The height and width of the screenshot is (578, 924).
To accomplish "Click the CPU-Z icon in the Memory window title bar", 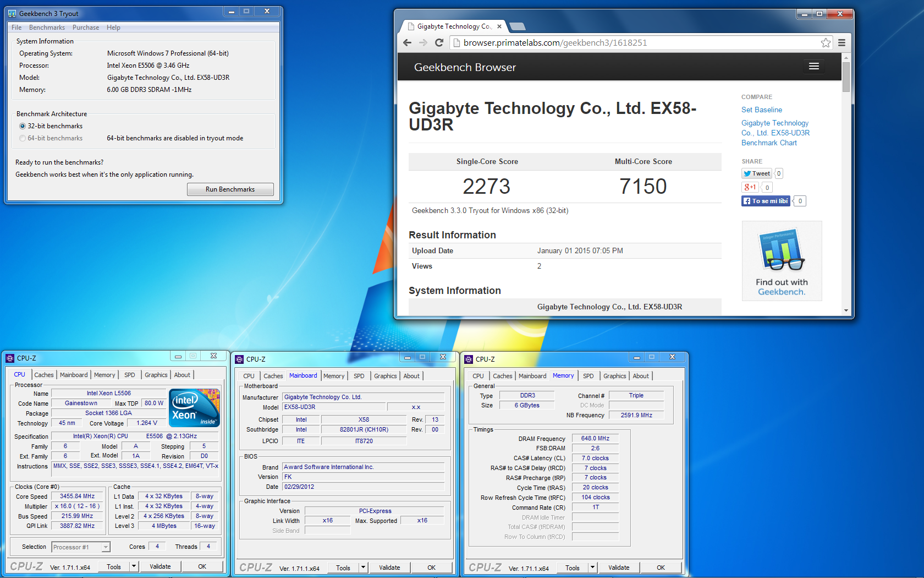I will pyautogui.click(x=469, y=359).
